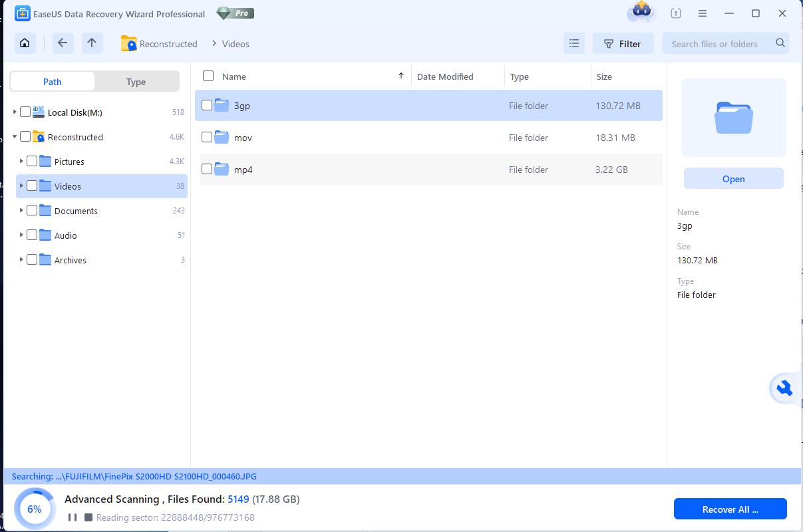Click Videos in the breadcrumb path
This screenshot has width=803, height=532.
(236, 44)
